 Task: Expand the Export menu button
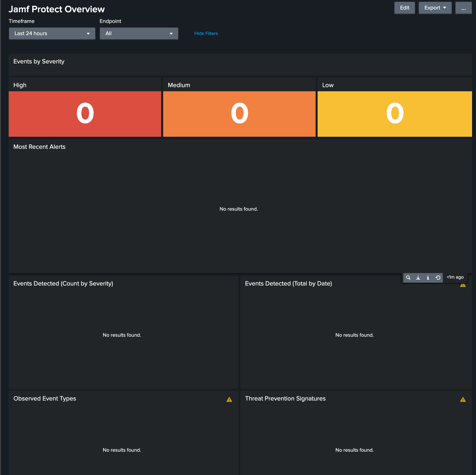coord(435,8)
